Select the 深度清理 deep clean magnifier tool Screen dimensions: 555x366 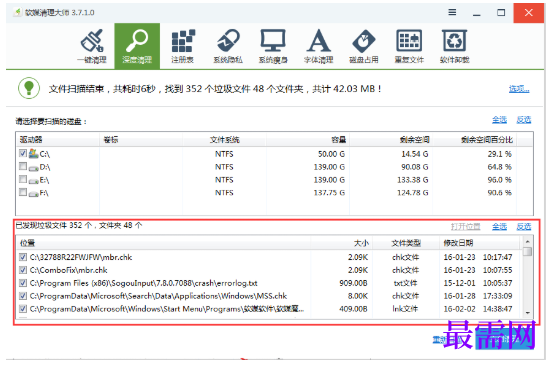point(137,46)
